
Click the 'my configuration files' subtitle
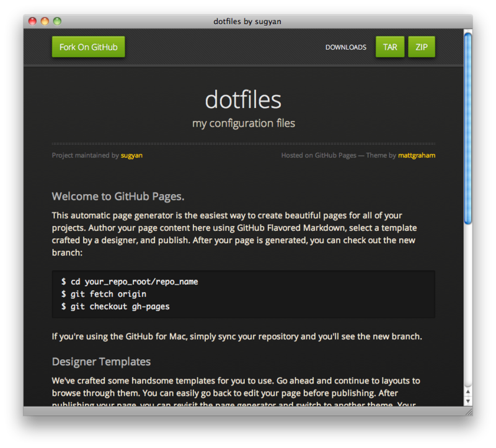pyautogui.click(x=244, y=123)
